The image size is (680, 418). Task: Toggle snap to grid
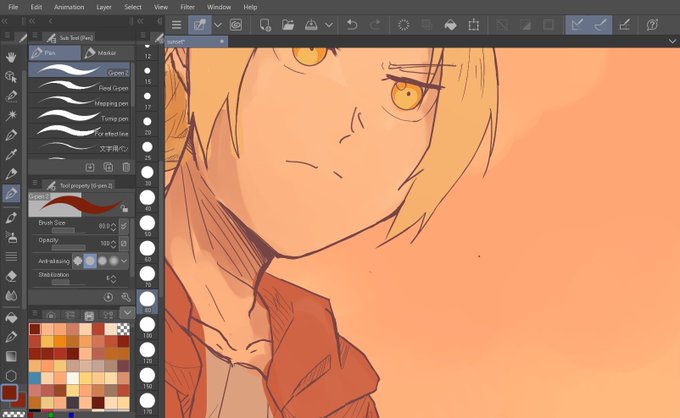624,25
